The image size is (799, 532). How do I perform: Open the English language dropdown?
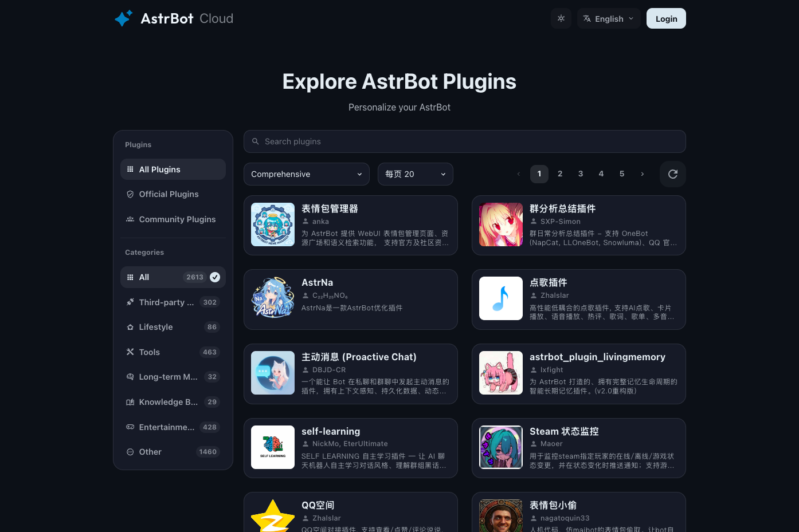609,18
